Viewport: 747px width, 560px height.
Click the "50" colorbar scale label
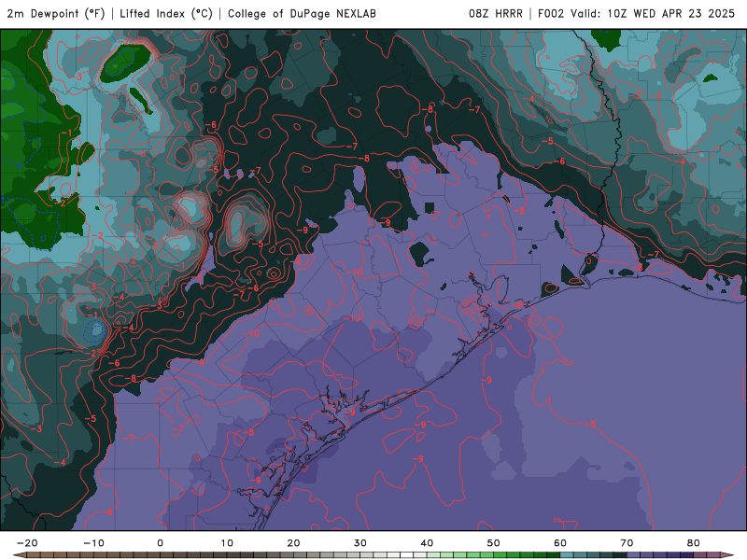click(494, 543)
